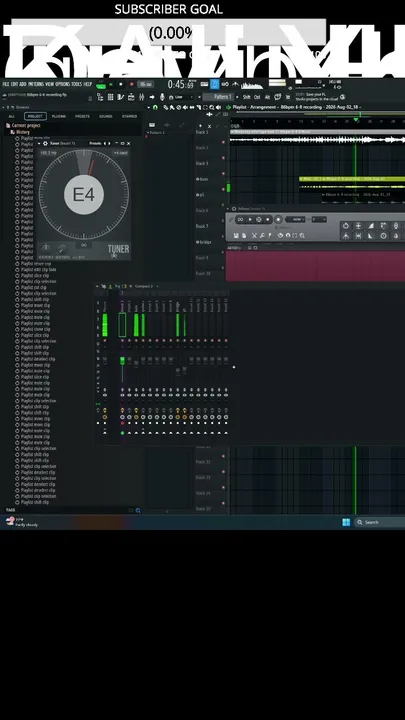The image size is (405, 720).
Task: Click Edison magnifier zoom icon
Action: pyautogui.click(x=302, y=236)
